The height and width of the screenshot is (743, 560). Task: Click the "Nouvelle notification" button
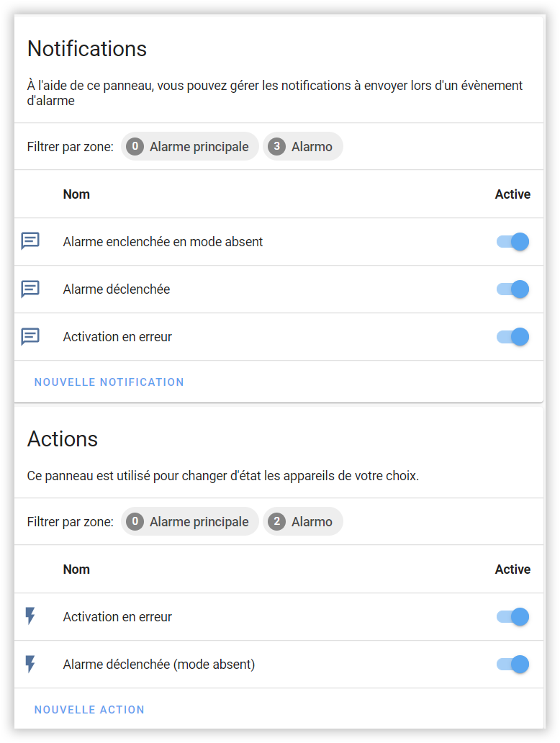coord(109,382)
